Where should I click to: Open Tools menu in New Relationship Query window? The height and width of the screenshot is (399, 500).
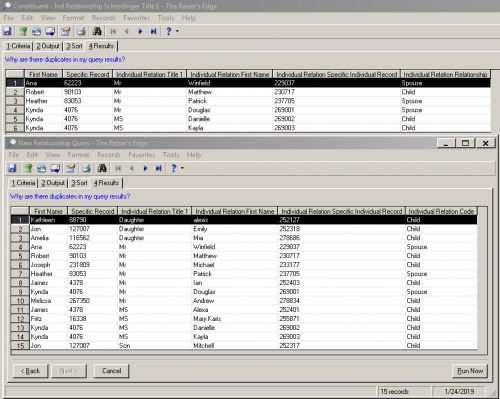[x=171, y=155]
